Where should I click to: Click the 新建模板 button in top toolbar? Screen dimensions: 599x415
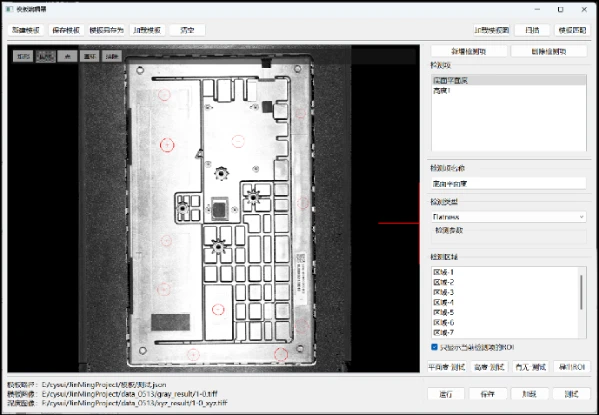point(26,30)
